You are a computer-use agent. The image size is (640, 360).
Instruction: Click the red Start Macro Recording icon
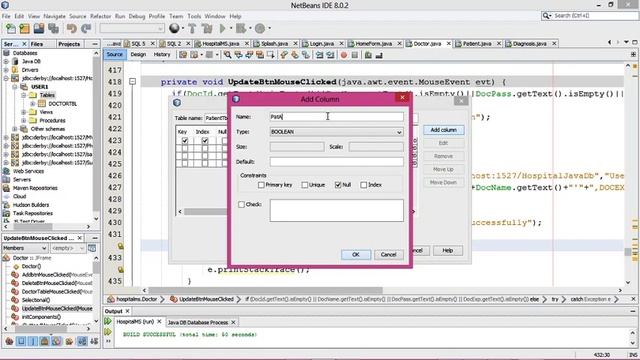point(344,55)
